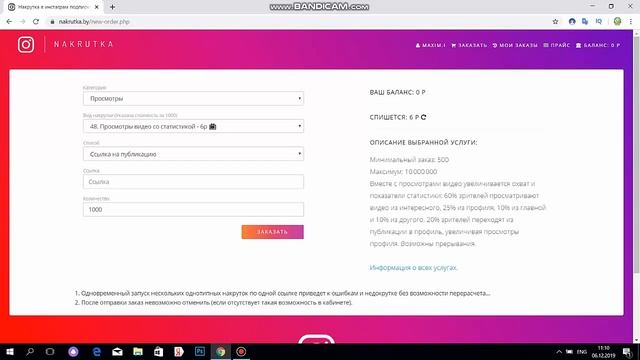
Task: Open the Google Translate extension icon
Action: (585, 22)
